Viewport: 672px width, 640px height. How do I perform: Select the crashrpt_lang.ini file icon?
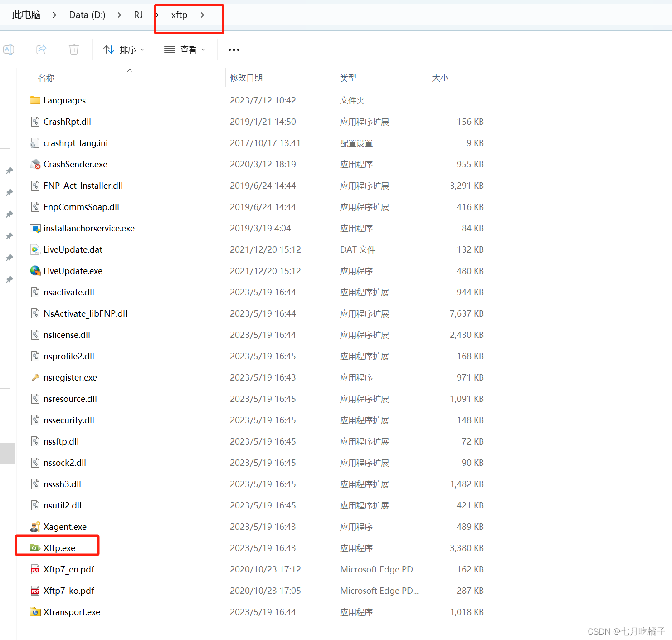(x=35, y=143)
